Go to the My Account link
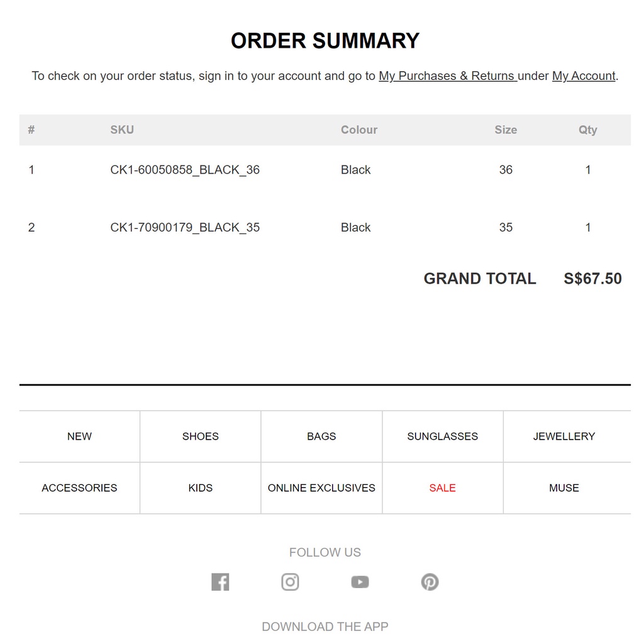 [x=584, y=76]
